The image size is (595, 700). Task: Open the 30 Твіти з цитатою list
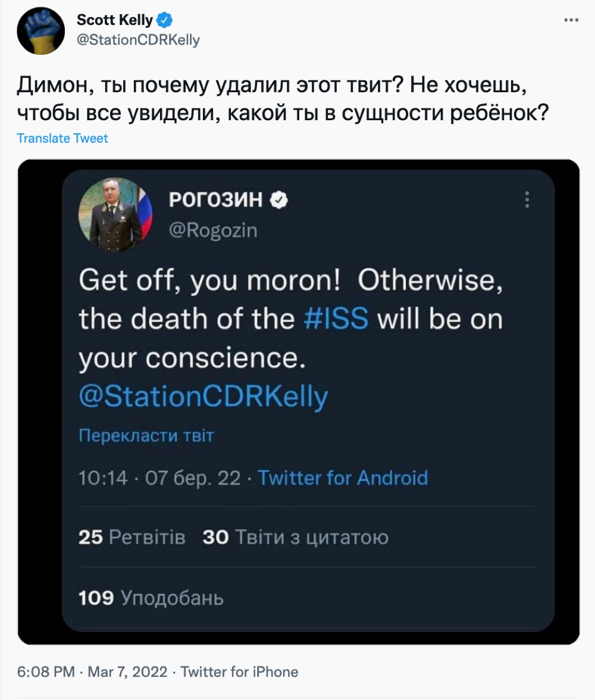[x=296, y=538]
